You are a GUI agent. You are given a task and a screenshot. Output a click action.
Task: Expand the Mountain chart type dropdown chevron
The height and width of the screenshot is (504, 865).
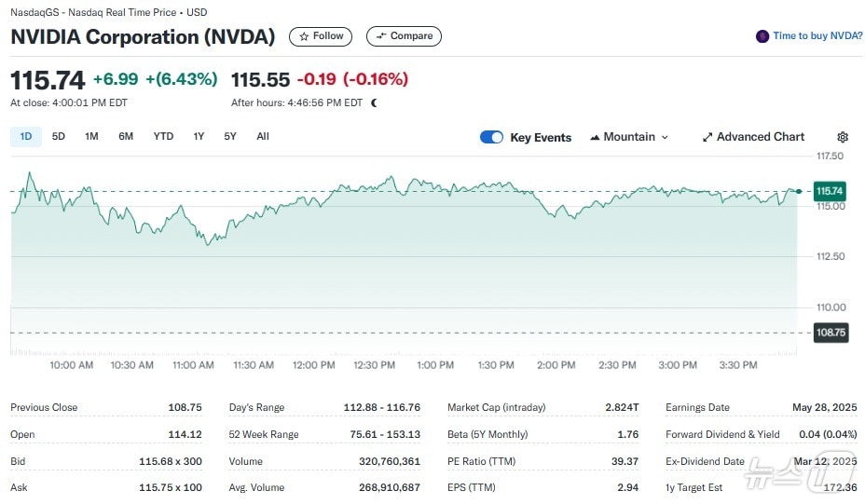click(x=665, y=137)
